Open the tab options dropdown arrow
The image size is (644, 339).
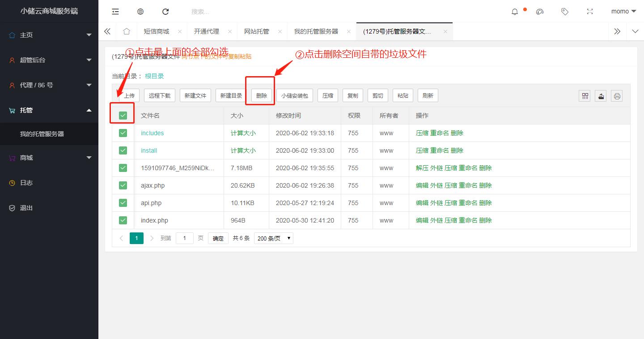635,31
